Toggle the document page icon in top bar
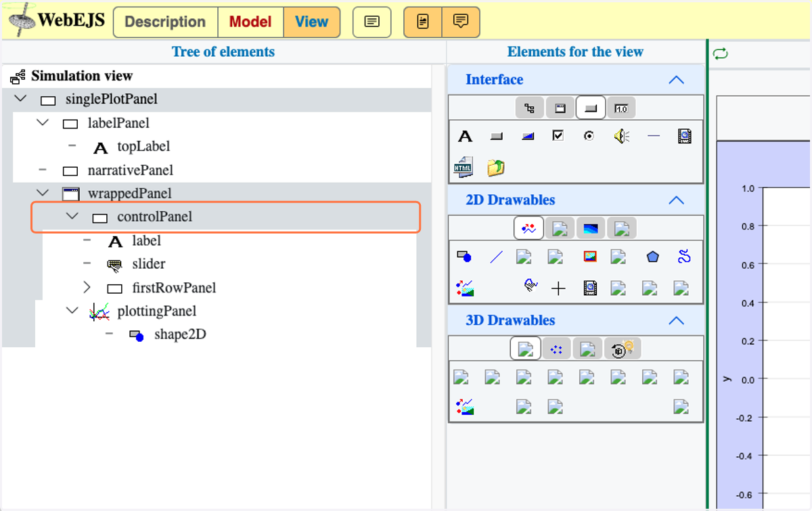The width and height of the screenshot is (812, 511). [x=423, y=22]
